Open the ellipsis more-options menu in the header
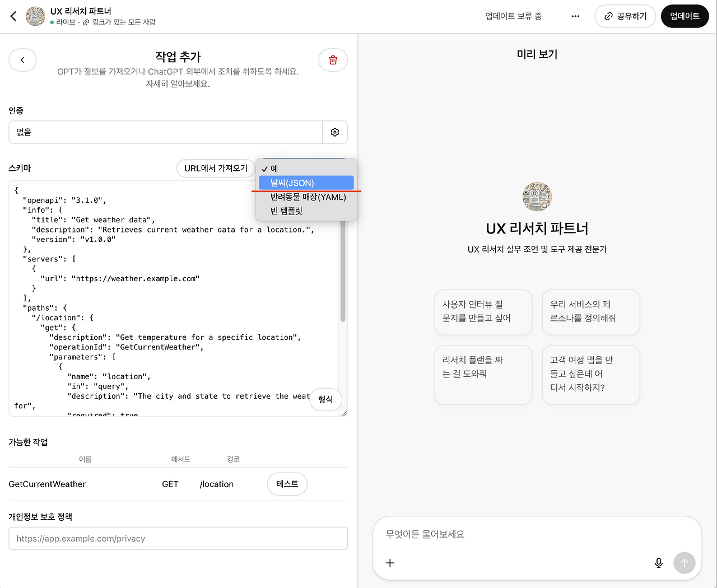 click(x=575, y=16)
